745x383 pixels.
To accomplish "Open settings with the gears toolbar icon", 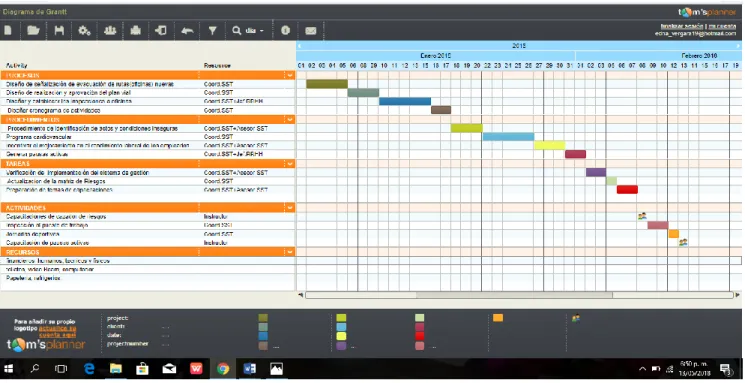I will click(85, 30).
